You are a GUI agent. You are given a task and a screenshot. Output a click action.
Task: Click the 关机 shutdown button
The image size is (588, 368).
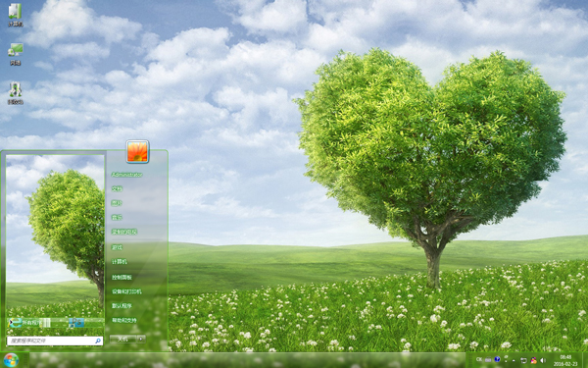point(123,340)
